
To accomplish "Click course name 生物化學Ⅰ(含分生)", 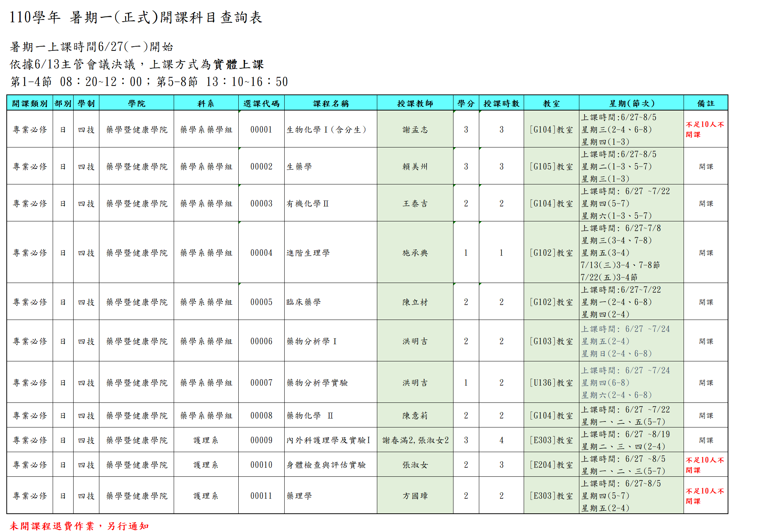I will point(326,130).
